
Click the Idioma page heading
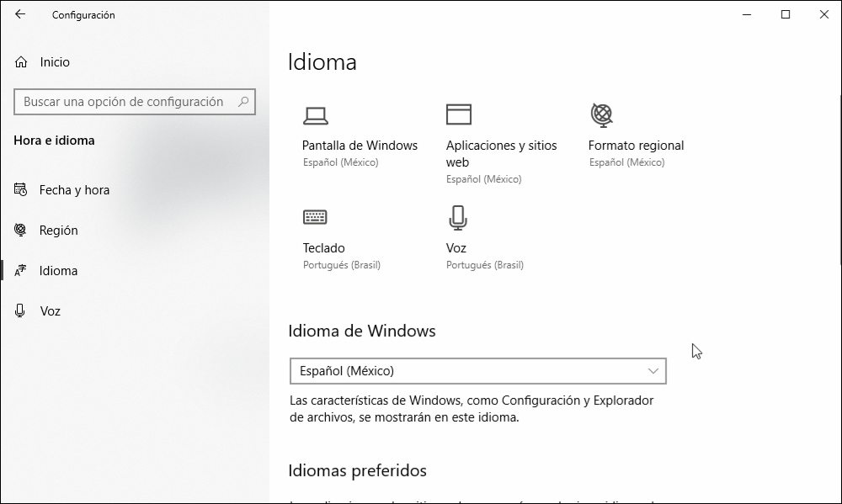322,61
